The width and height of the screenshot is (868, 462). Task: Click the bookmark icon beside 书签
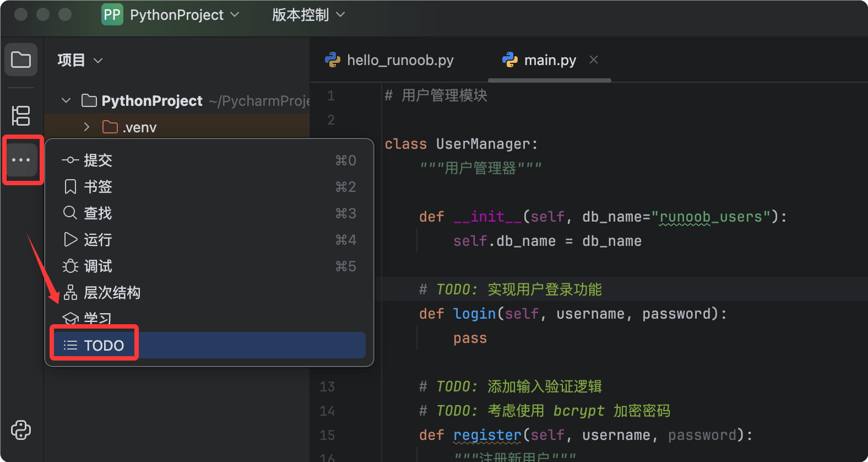(70, 187)
